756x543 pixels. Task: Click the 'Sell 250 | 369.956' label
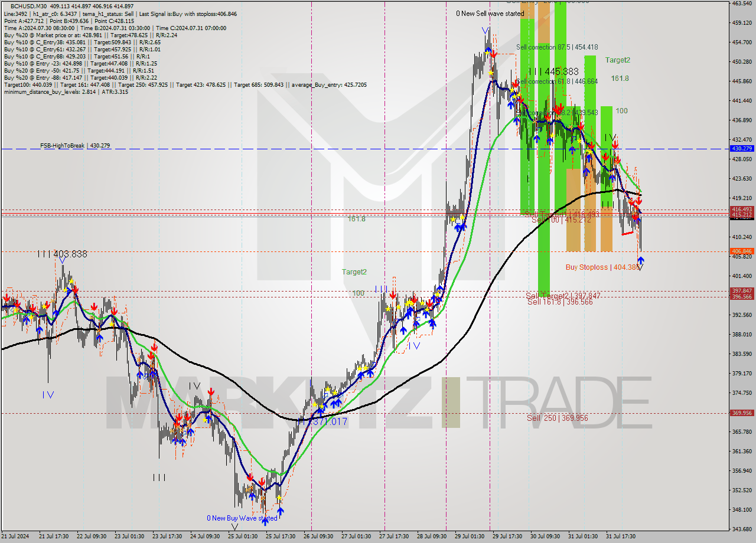pyautogui.click(x=558, y=418)
